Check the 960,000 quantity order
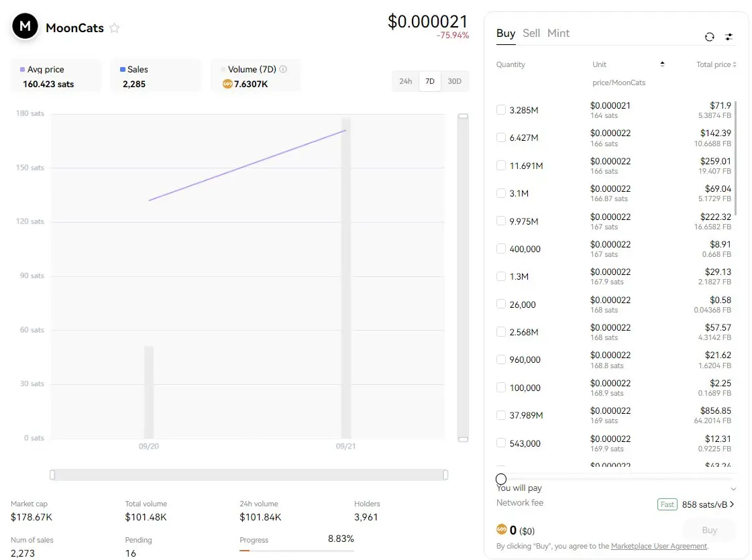752x560 pixels. [501, 359]
